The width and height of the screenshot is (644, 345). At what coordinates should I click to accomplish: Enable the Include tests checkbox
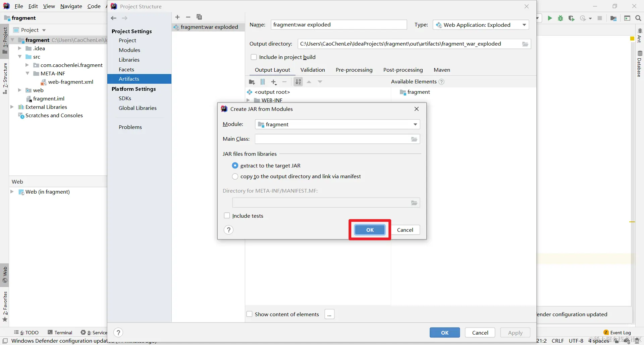(227, 216)
